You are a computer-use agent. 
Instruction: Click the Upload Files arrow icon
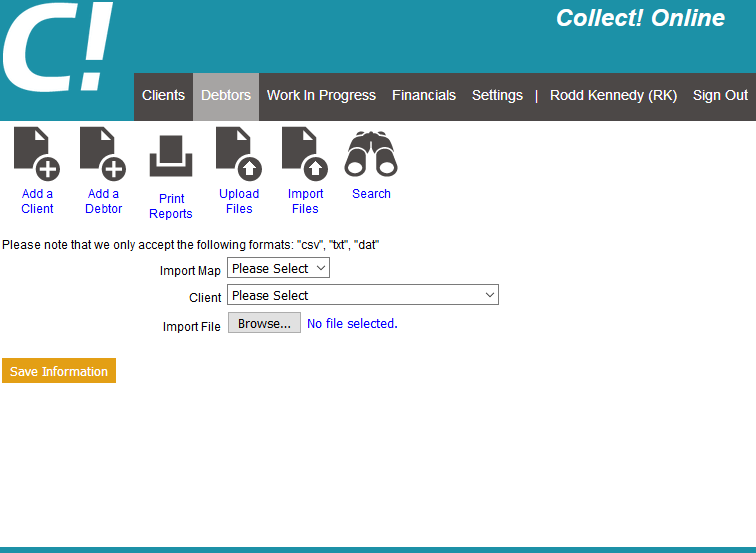[x=239, y=154]
